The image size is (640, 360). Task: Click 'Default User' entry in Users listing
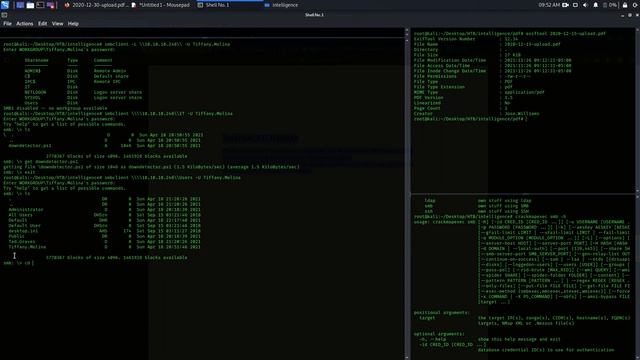pyautogui.click(x=24, y=225)
